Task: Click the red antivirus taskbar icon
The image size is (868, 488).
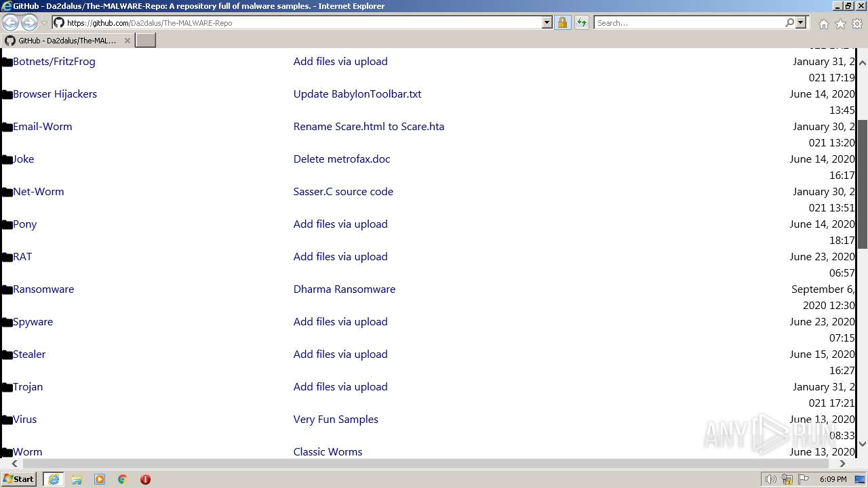Action: [x=145, y=479]
